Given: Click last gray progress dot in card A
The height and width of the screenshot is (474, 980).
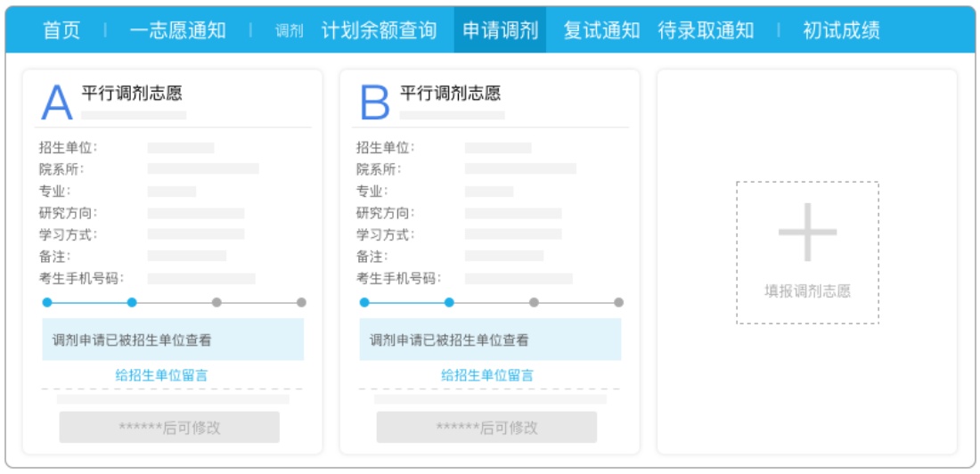Looking at the screenshot, I should [301, 302].
